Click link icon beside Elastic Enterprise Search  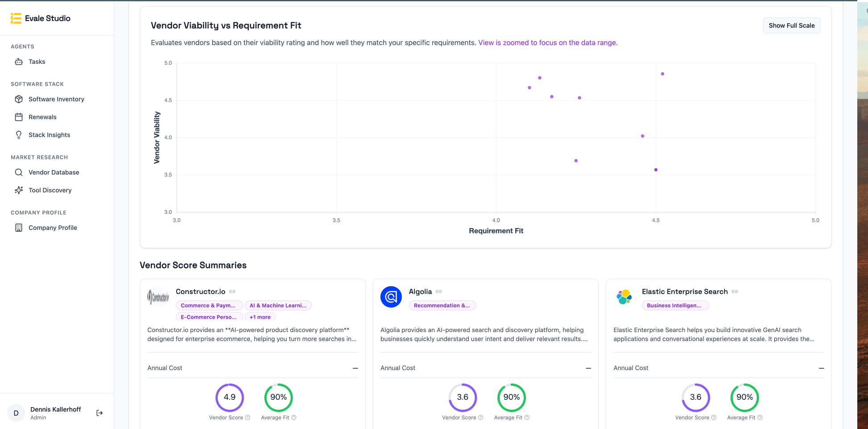click(x=734, y=292)
